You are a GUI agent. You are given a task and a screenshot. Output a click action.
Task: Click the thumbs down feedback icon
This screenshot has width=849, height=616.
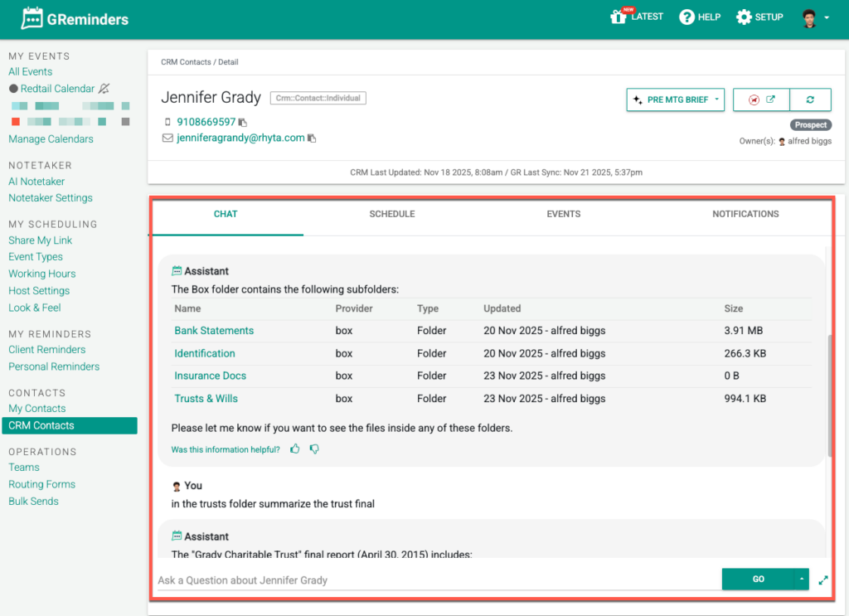[x=314, y=449]
